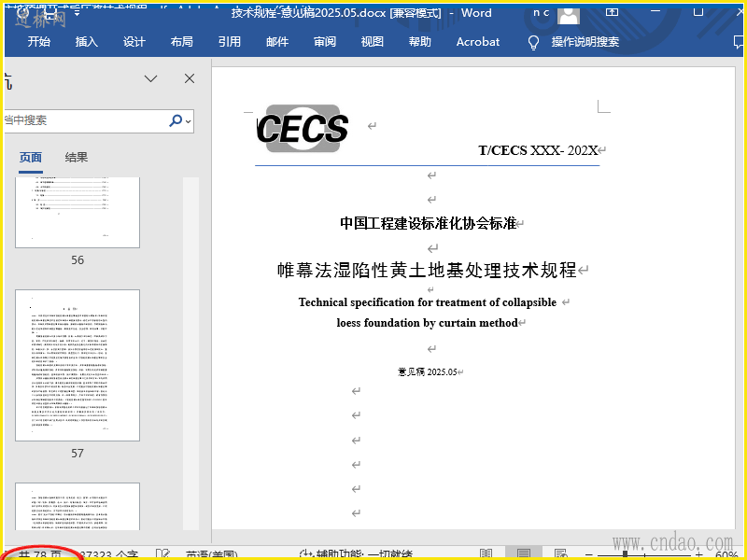Image resolution: width=747 pixels, height=560 pixels.
Task: Click the text 意见稿 2025.05
Action: pyautogui.click(x=428, y=371)
